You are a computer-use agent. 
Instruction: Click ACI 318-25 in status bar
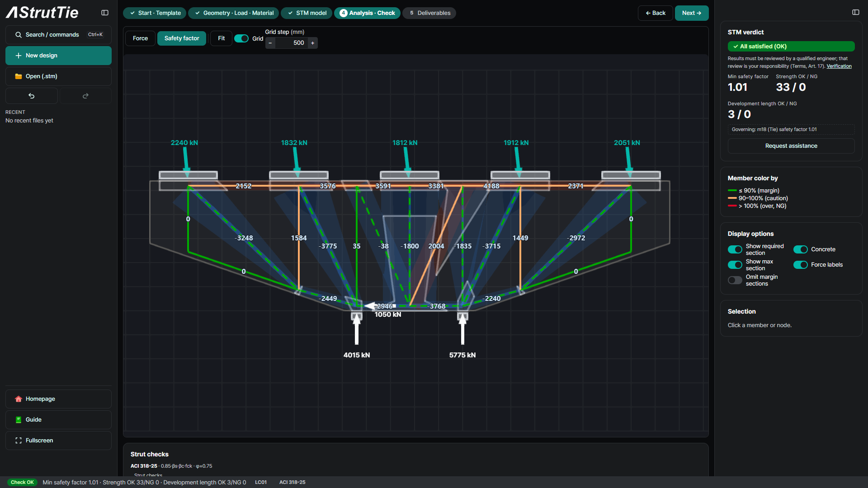[x=292, y=483]
